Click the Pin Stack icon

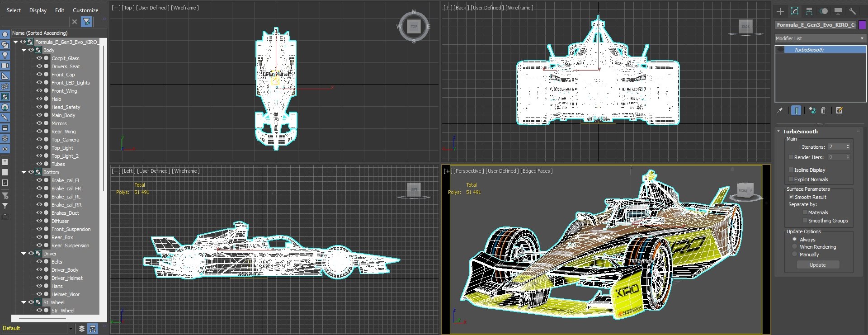point(780,110)
